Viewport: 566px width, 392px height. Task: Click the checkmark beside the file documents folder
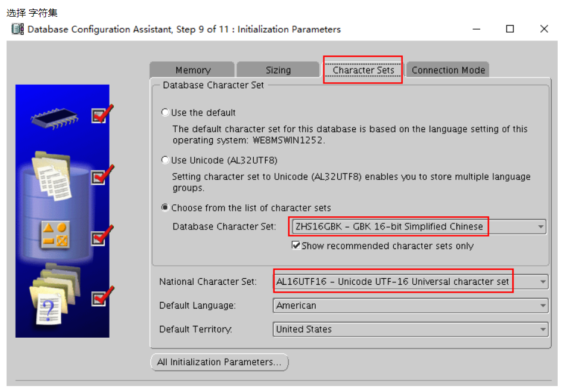[x=102, y=175]
